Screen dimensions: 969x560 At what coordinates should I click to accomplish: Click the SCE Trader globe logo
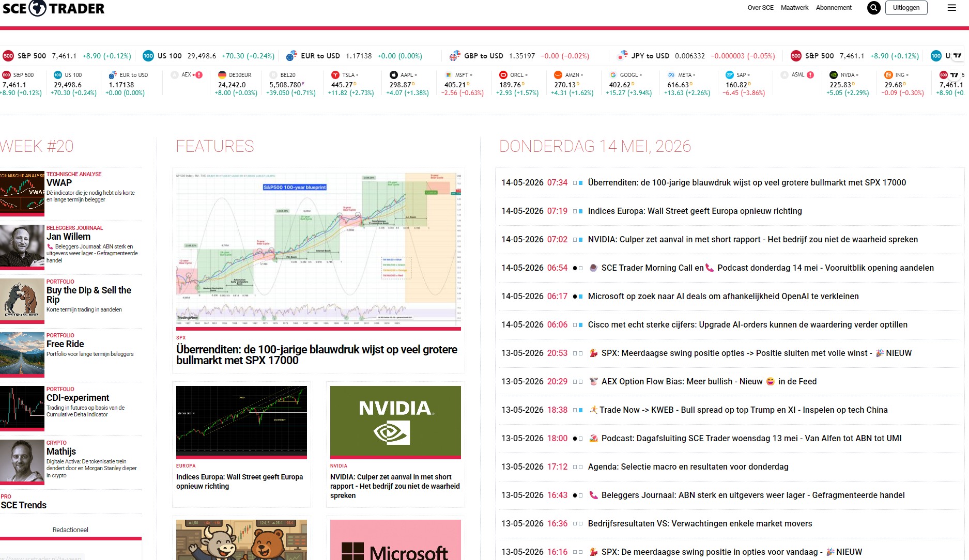pos(37,8)
